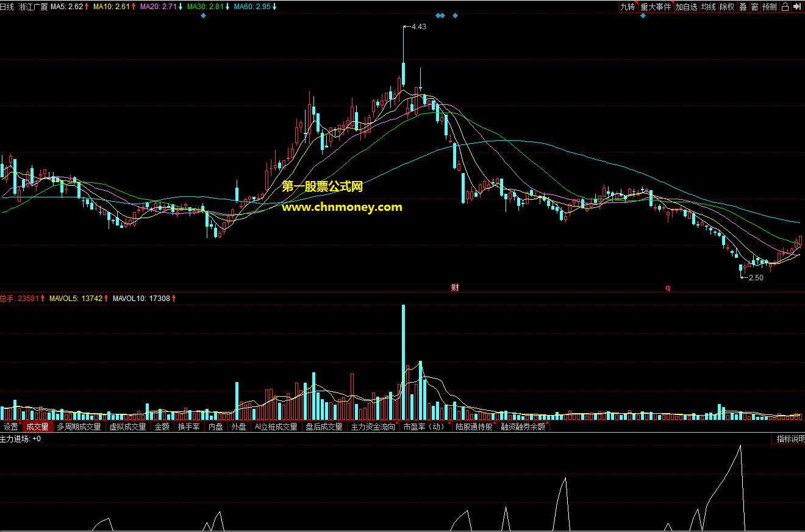
Task: Click 叠 overlay button
Action: [743, 7]
